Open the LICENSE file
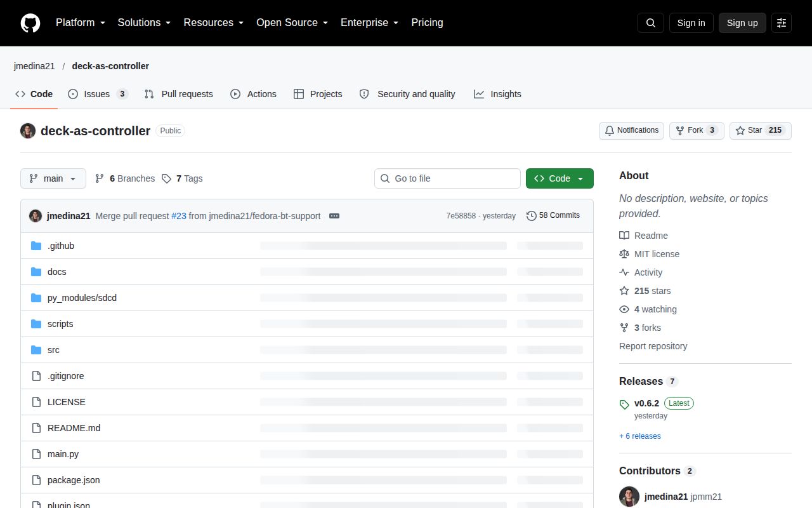Viewport: 812px width, 508px height. 67,402
